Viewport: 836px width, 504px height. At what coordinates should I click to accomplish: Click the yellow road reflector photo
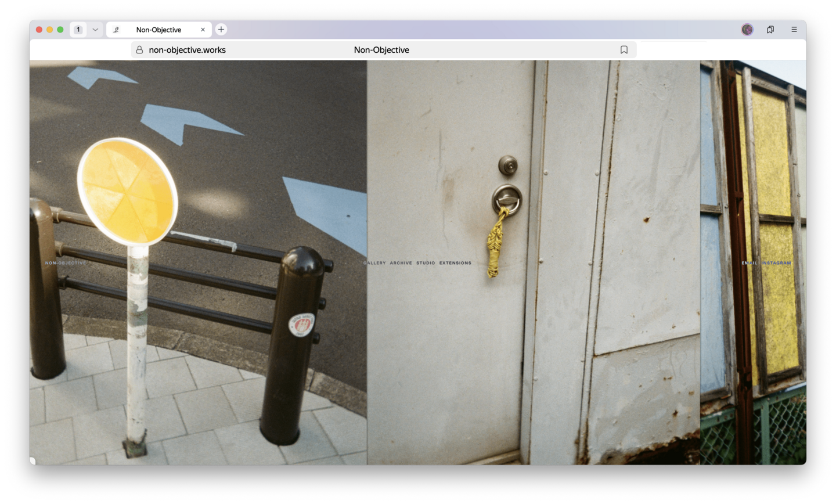[198, 262]
